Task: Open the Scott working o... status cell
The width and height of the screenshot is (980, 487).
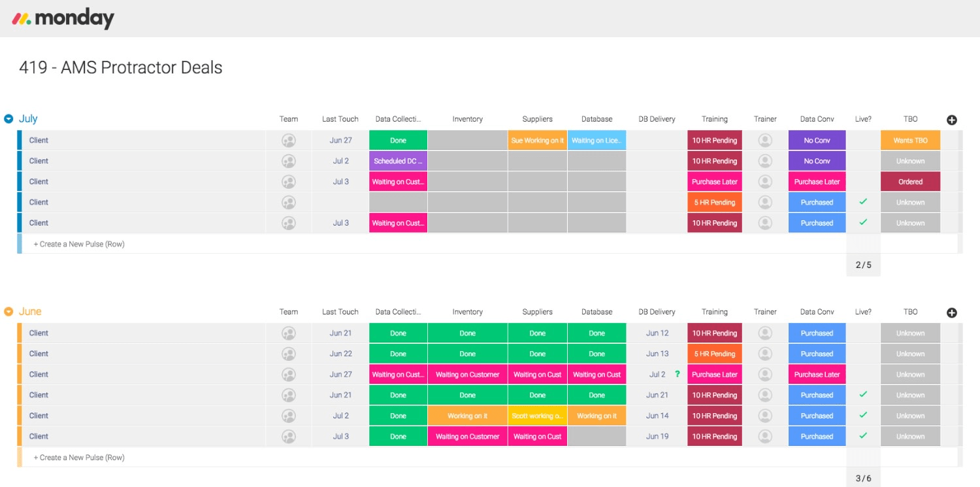Action: [x=537, y=416]
